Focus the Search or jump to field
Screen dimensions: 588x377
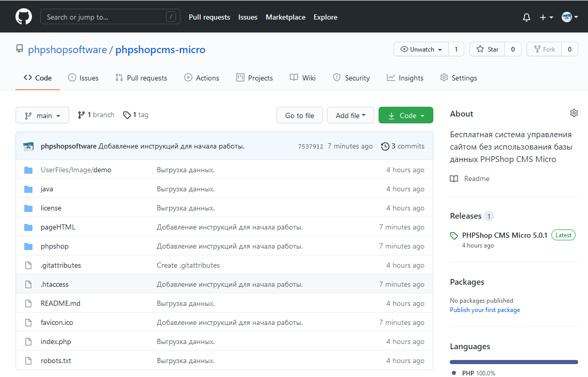click(110, 17)
